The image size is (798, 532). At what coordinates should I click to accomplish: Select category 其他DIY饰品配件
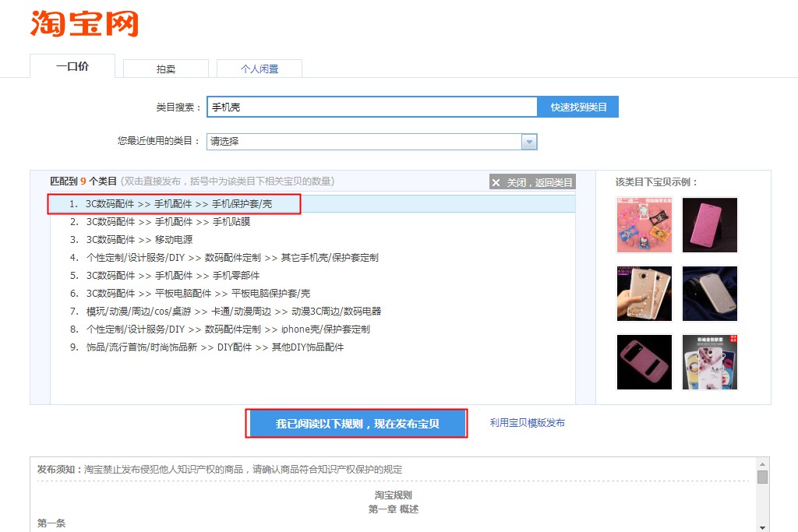point(313,347)
